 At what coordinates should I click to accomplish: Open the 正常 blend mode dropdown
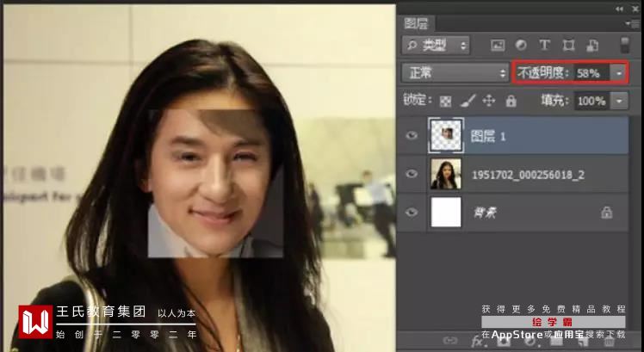455,73
